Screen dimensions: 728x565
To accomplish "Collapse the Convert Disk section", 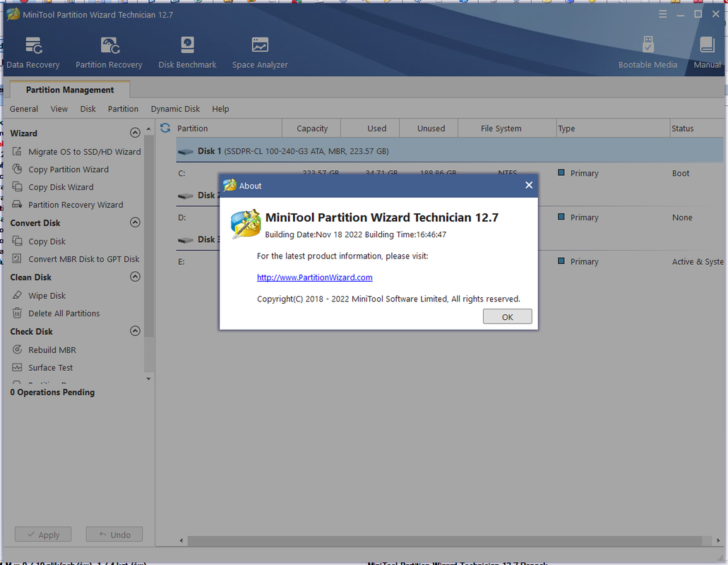I will coord(135,222).
